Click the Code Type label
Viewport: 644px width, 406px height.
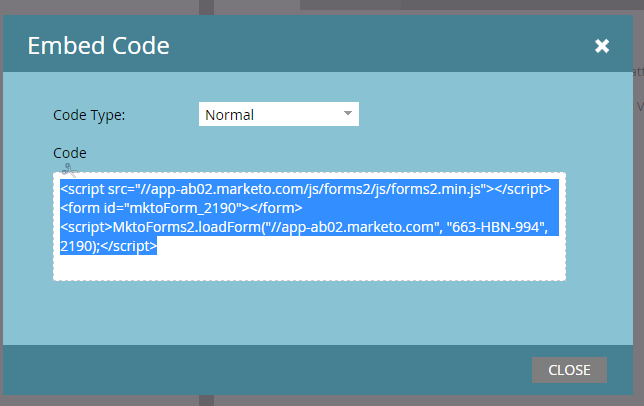tap(89, 114)
